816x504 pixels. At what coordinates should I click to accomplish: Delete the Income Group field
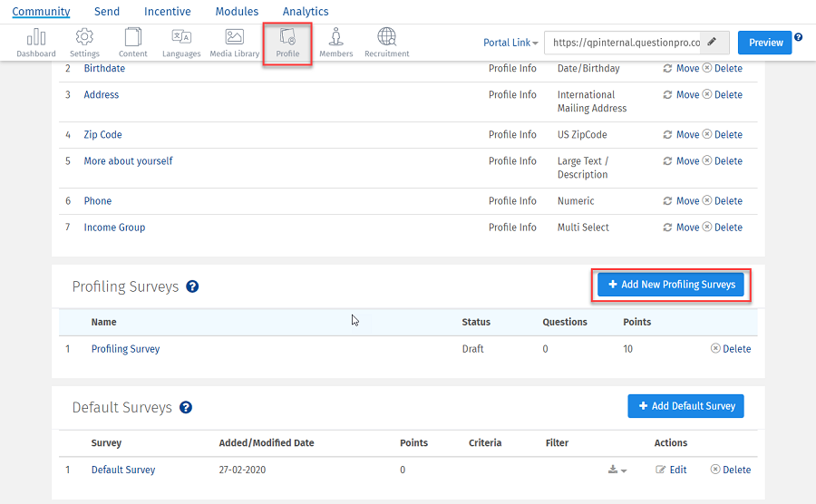[x=722, y=228]
